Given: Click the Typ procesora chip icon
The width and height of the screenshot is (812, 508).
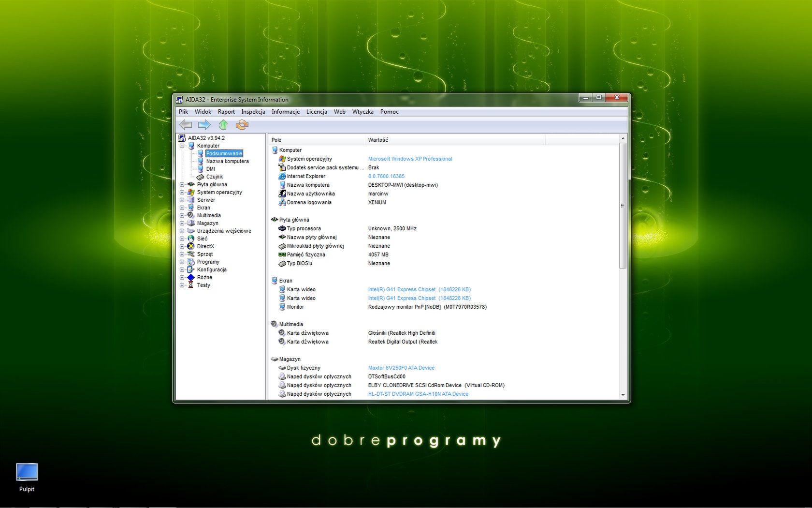Looking at the screenshot, I should coord(282,228).
